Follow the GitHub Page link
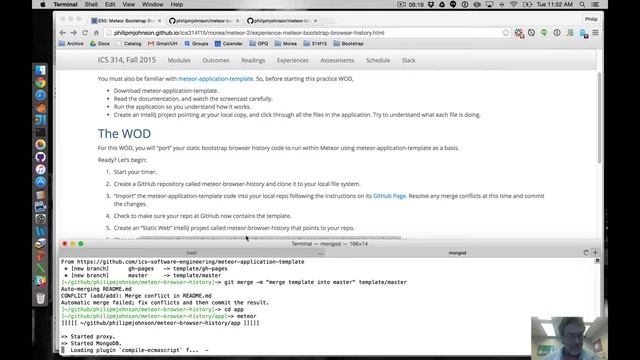This screenshot has height=360, width=640. coord(389,196)
